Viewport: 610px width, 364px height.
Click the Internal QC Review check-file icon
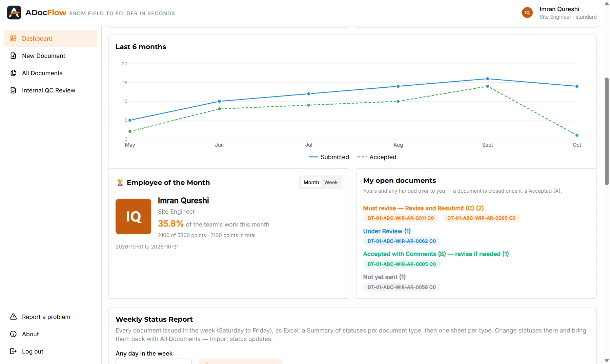coord(13,90)
